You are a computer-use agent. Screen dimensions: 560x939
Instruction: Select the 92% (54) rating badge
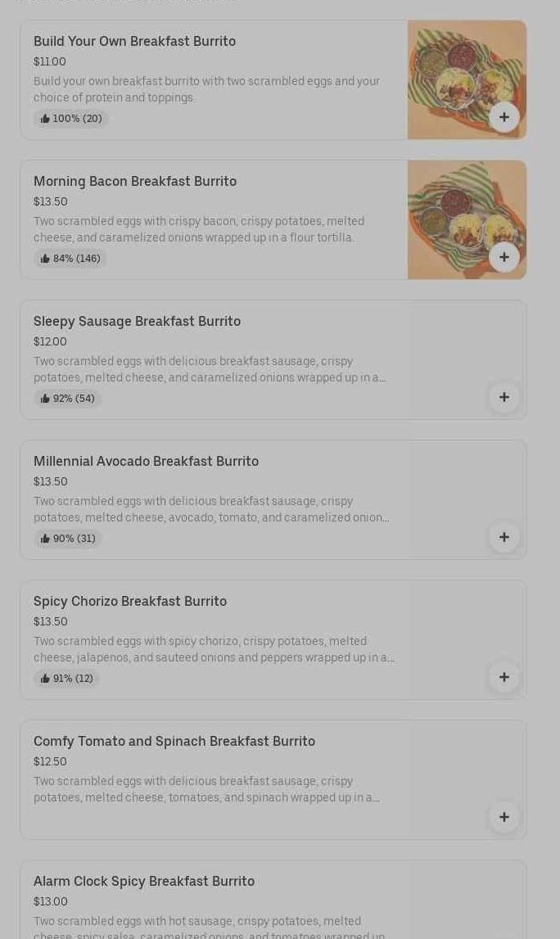point(68,399)
